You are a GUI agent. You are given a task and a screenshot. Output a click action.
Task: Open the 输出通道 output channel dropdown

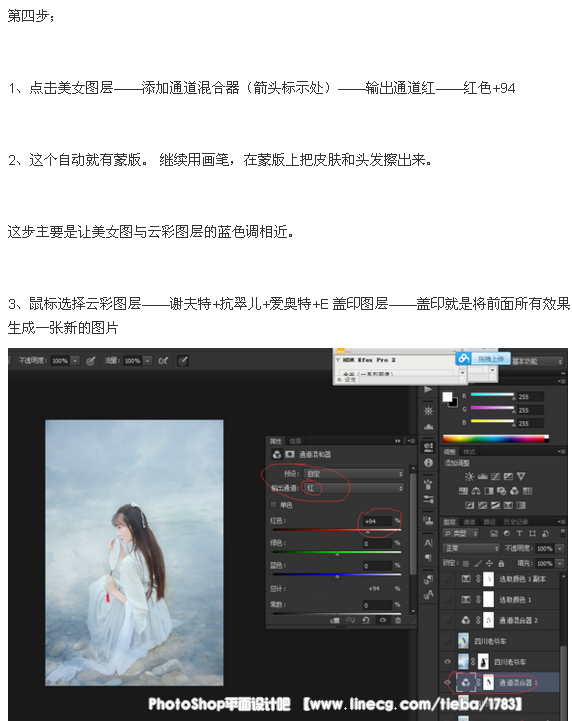pos(354,488)
